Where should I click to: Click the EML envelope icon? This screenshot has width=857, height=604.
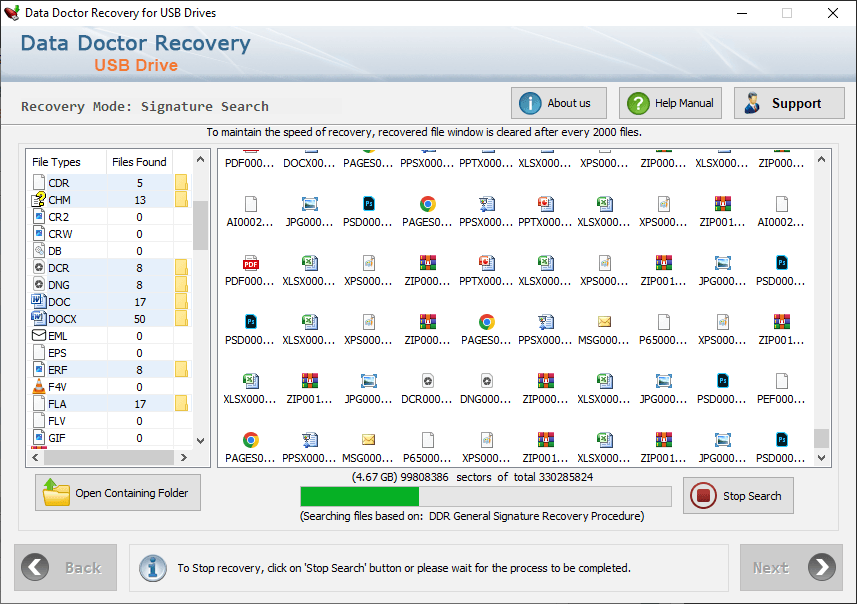click(39, 335)
